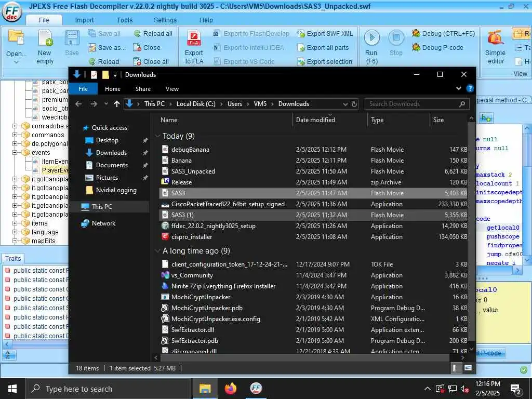This screenshot has height=399, width=532.
Task: Sort files by Date modified column
Action: tap(315, 120)
